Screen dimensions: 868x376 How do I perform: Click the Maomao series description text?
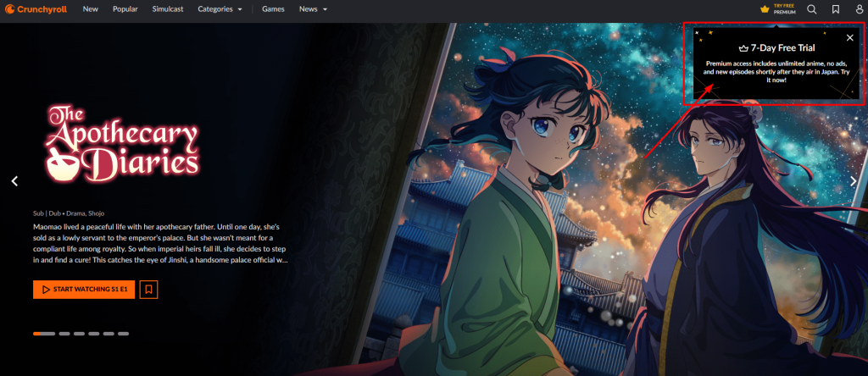pos(160,243)
